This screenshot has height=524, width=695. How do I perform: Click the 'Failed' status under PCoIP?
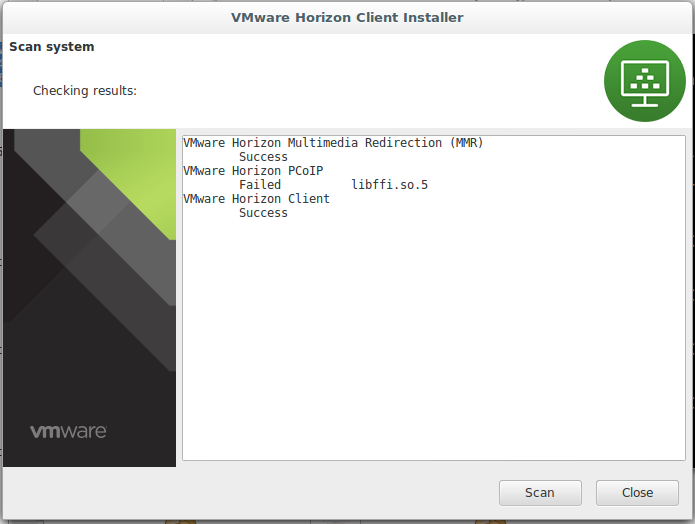coord(260,184)
